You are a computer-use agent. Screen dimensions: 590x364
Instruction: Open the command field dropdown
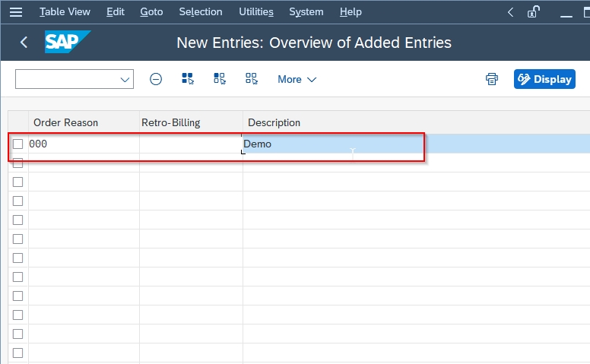tap(125, 79)
